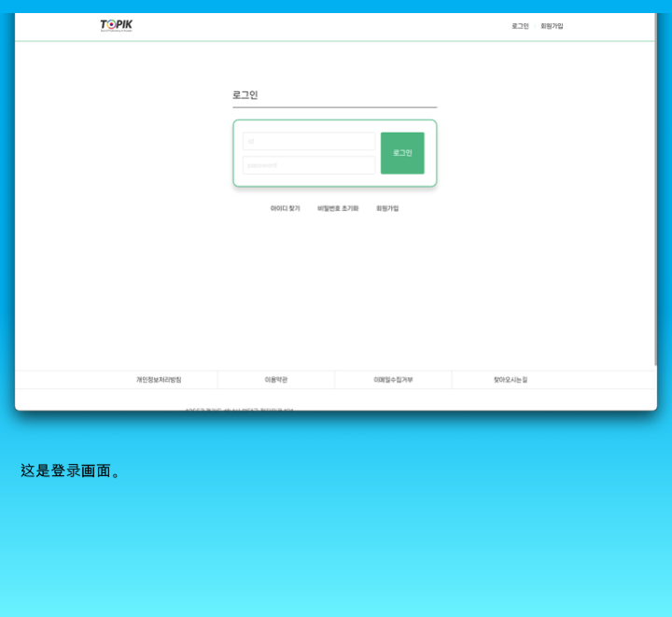Click the vertical scrollbar on the right edge

[x=656, y=187]
